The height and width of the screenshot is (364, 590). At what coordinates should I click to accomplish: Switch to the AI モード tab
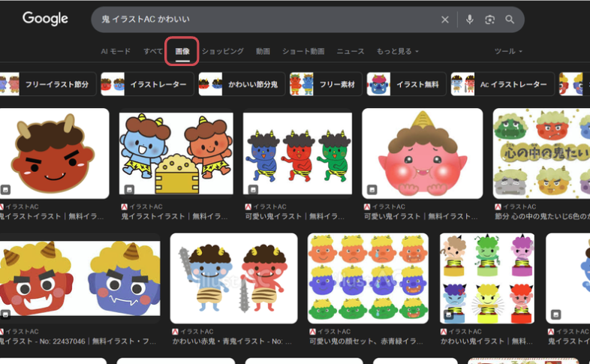point(116,51)
